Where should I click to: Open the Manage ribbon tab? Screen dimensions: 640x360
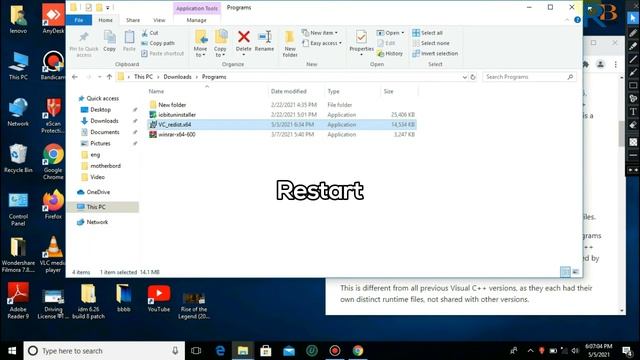tap(196, 20)
